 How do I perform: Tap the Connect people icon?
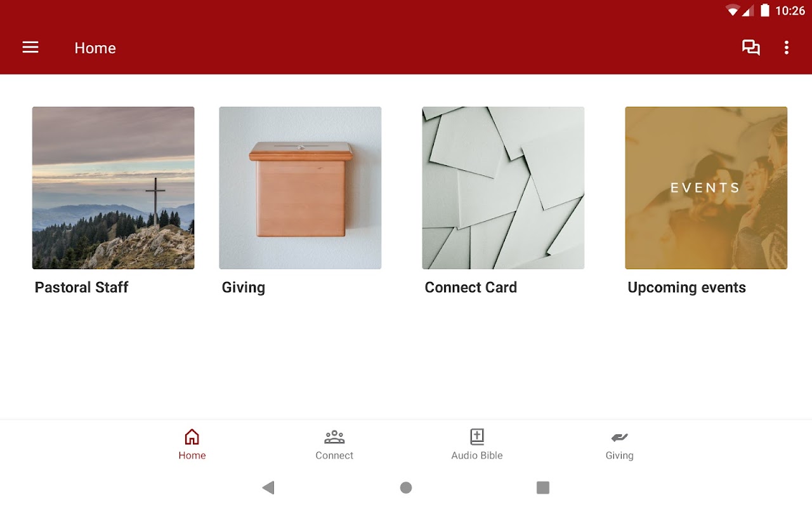pos(334,437)
